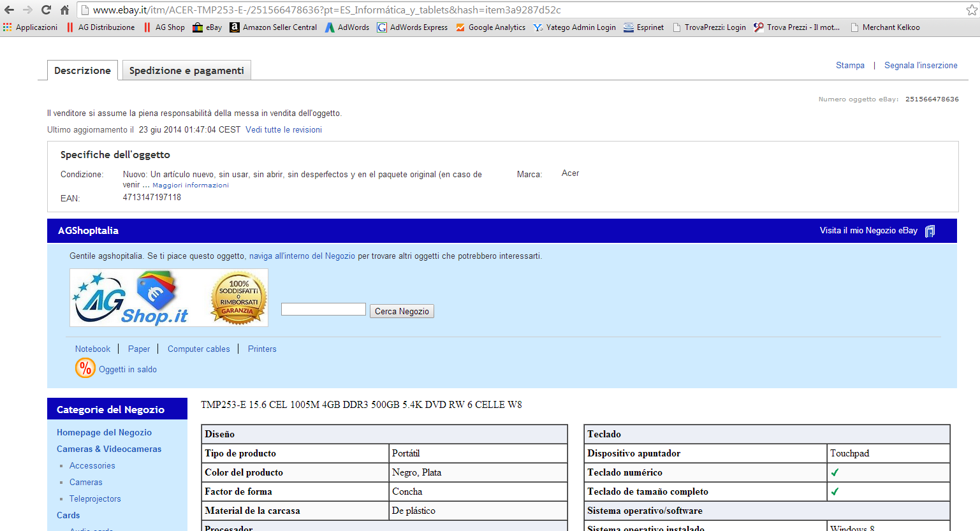Image resolution: width=980 pixels, height=531 pixels.
Task: Click the De plástico cell
Action: 478,511
